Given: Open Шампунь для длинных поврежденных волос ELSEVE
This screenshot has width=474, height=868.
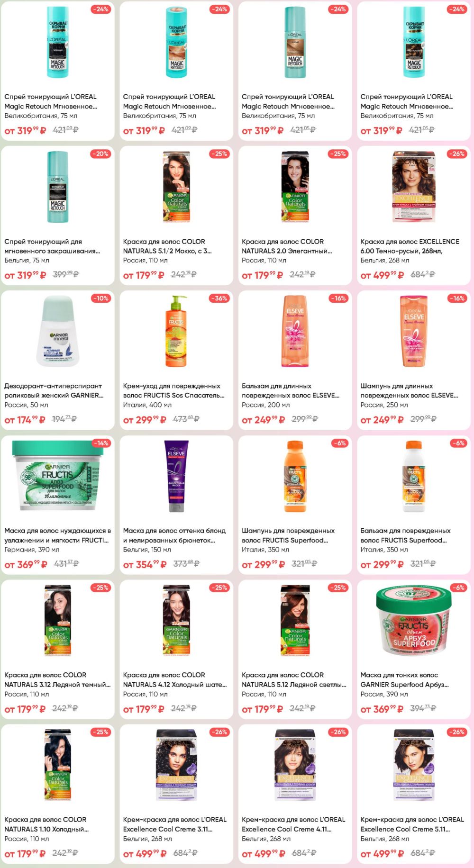Looking at the screenshot, I should 409,391.
